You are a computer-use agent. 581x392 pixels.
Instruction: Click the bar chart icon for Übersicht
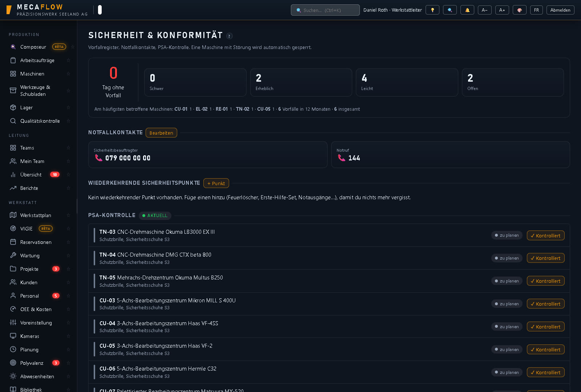13,175
